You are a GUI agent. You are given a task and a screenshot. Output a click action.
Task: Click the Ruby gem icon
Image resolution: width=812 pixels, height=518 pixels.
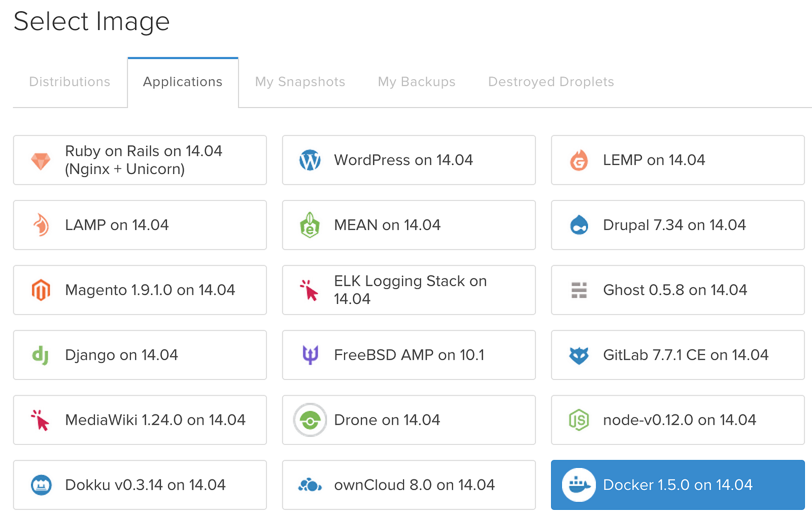(x=41, y=161)
